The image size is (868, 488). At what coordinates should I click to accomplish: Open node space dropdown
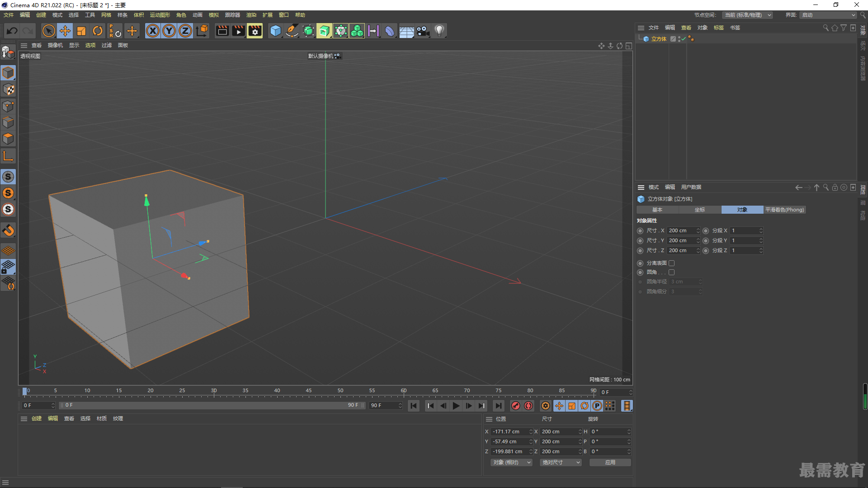click(x=747, y=15)
